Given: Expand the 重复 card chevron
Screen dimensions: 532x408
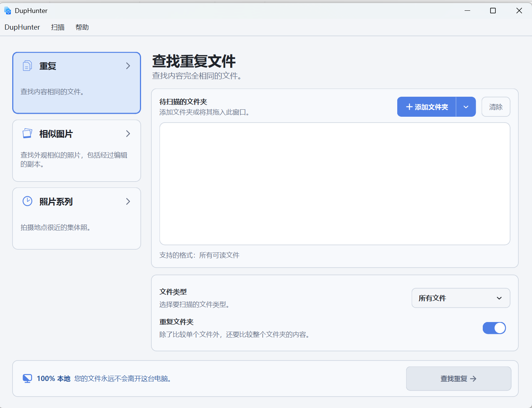Looking at the screenshot, I should coord(128,66).
